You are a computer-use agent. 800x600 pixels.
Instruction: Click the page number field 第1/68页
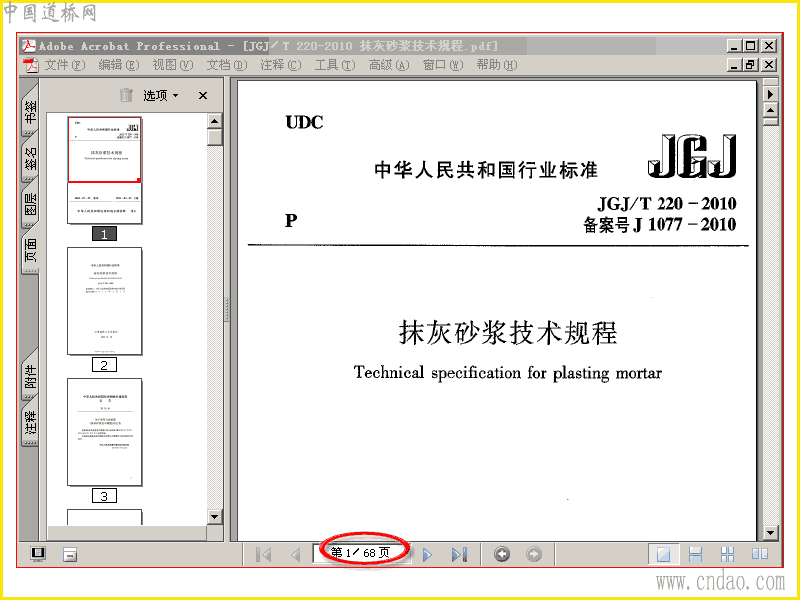point(361,553)
